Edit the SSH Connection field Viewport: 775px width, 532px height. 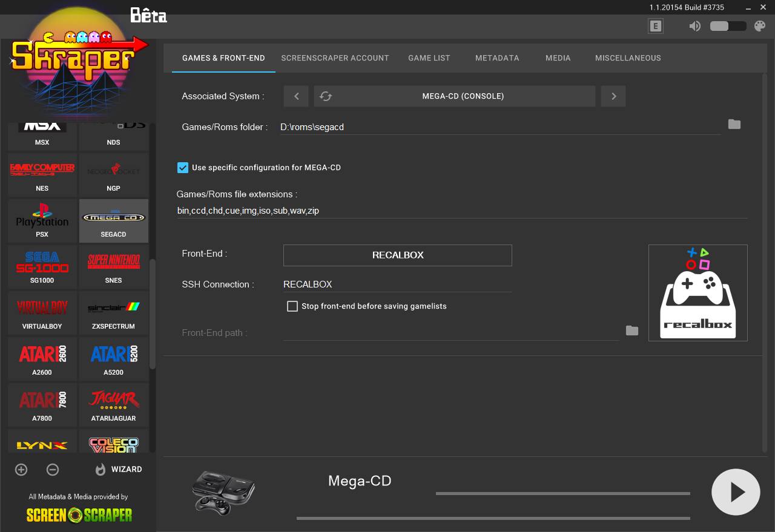point(398,284)
